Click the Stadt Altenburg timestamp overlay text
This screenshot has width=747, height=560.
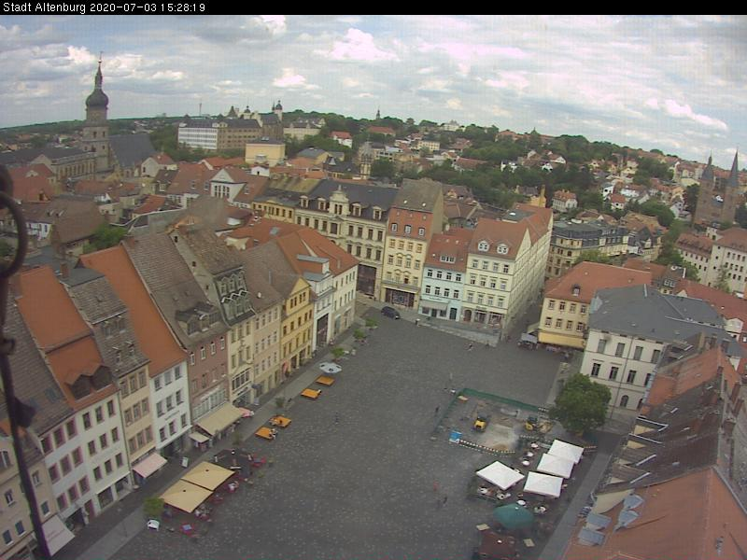point(104,7)
